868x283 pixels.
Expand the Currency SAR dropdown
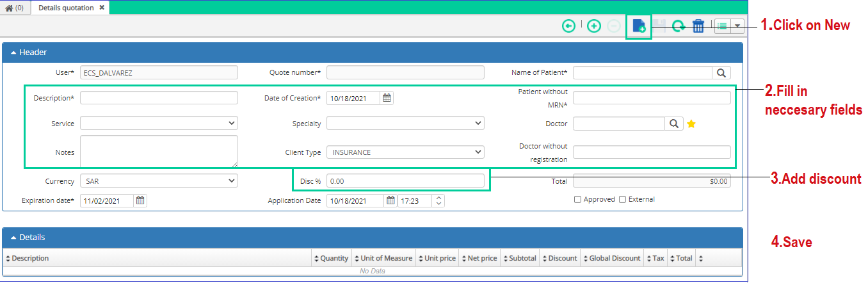click(159, 181)
